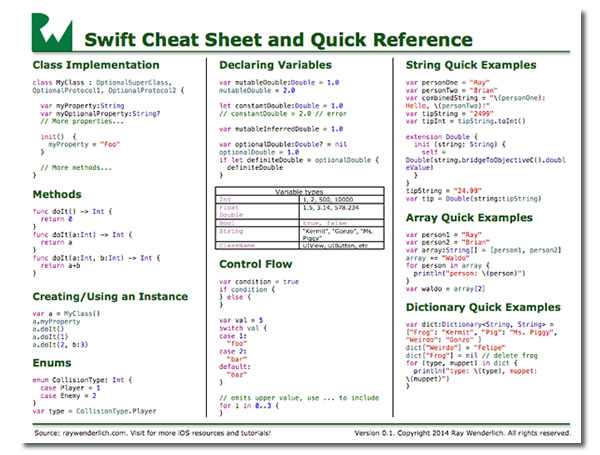This screenshot has height=455, width=600.
Task: Click the "var waldo = array[2]" line
Action: 446,289
